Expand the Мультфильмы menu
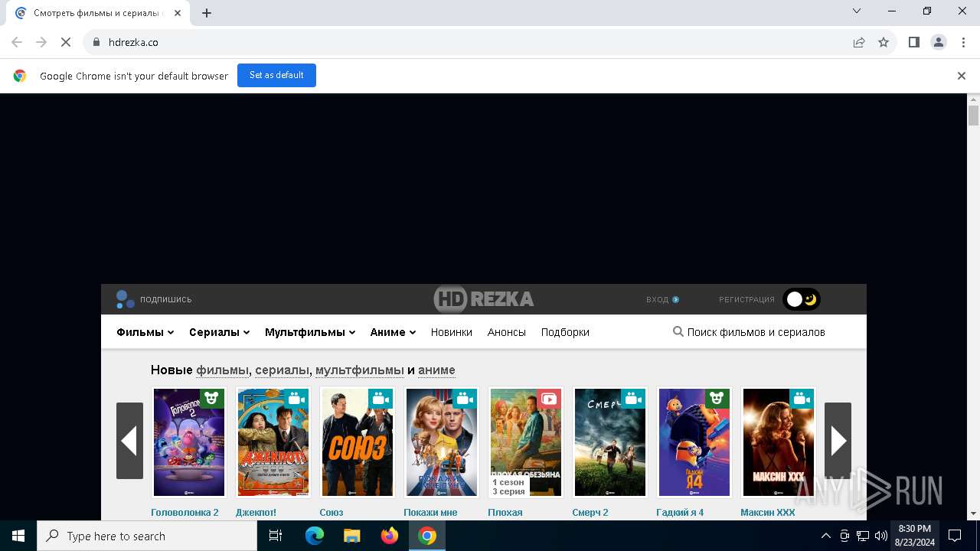The height and width of the screenshot is (551, 980). 310,332
